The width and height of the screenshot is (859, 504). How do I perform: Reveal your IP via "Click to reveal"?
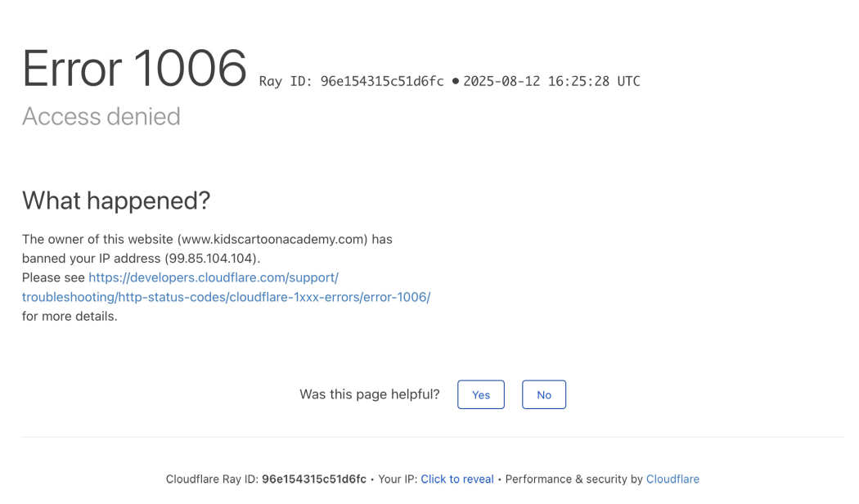pos(457,479)
